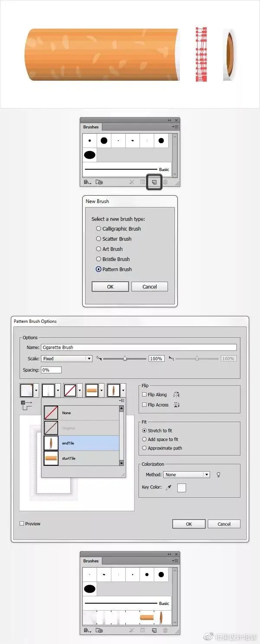Open top Brushes panel flyout menu icon
This screenshot has width=260, height=644.
(x=175, y=127)
